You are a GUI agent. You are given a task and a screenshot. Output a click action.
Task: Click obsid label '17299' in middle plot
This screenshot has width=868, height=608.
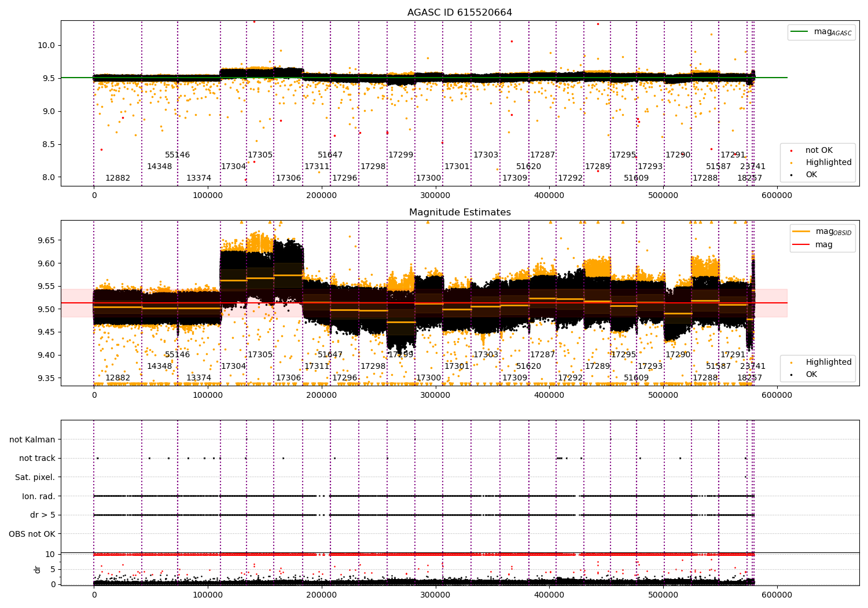click(x=400, y=355)
